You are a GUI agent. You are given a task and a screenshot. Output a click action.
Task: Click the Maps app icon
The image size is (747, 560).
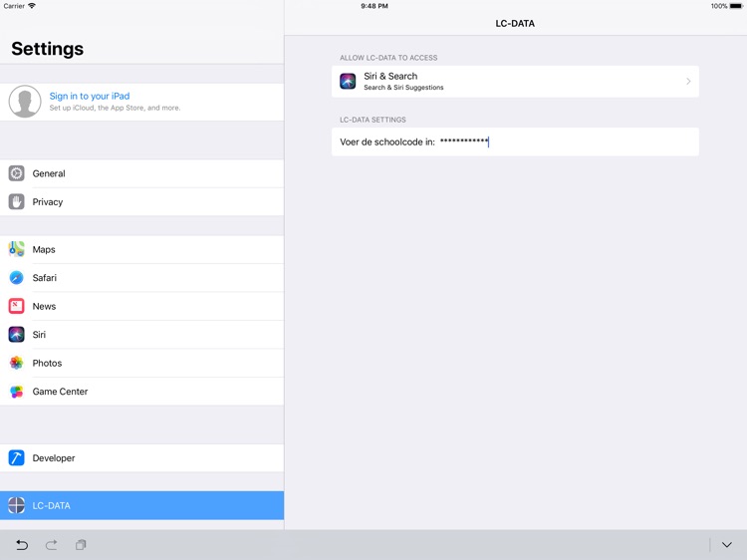[x=16, y=249]
